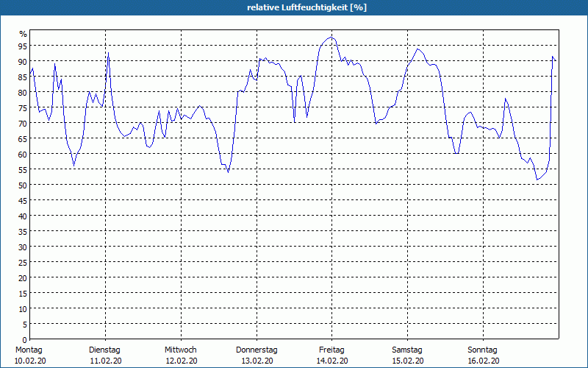Select the y-axis value 0
This screenshot has width=588, height=368.
tap(25, 339)
